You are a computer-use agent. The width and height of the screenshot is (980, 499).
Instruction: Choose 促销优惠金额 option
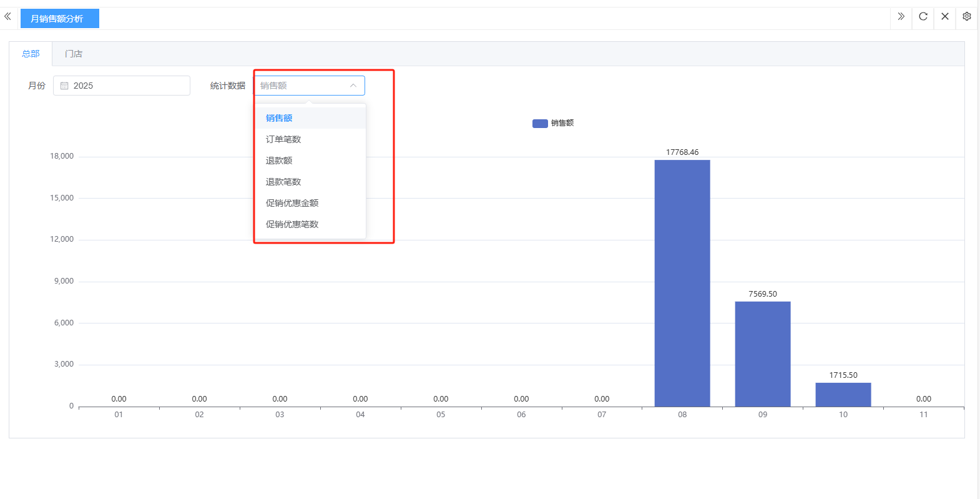(x=292, y=203)
